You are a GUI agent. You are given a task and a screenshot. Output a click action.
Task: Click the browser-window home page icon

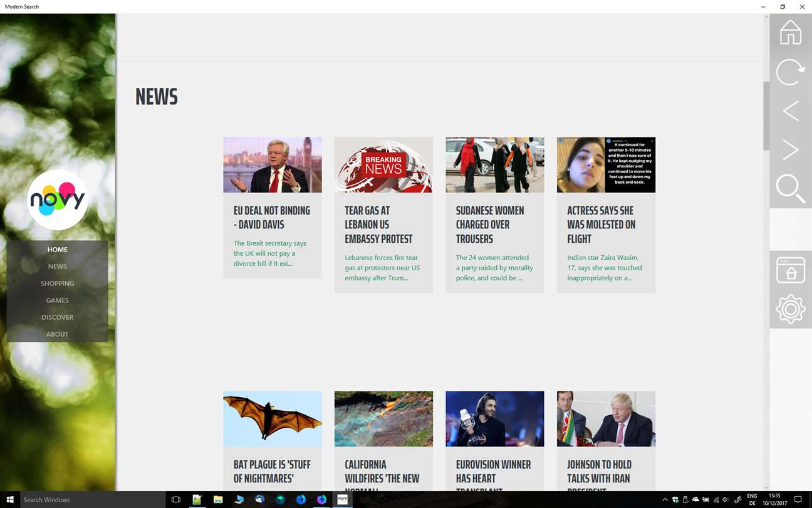click(791, 270)
